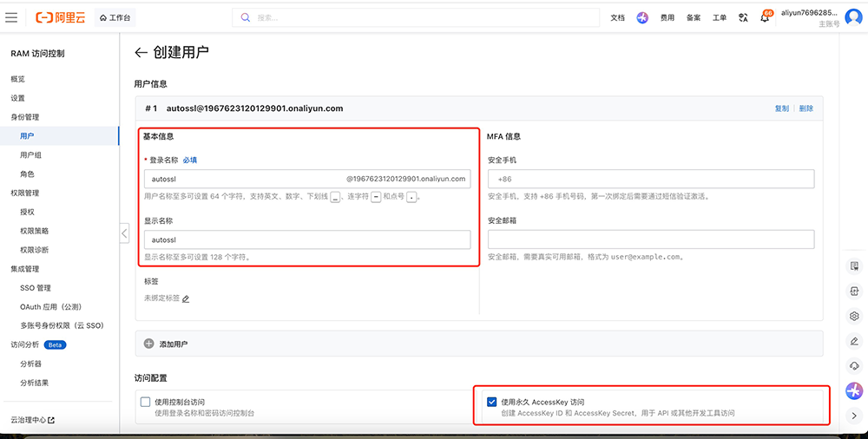The height and width of the screenshot is (439, 868).
Task: Click the 登录名称 input field
Action: 243,179
